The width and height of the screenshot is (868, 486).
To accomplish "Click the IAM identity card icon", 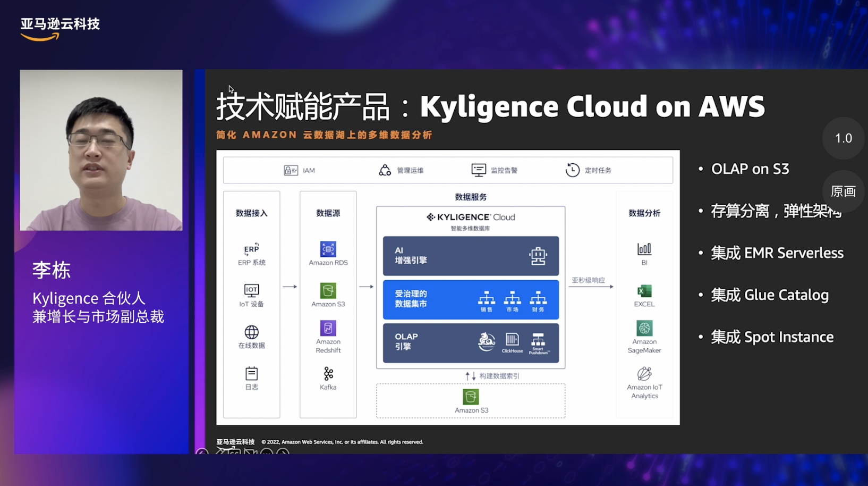I will point(291,170).
